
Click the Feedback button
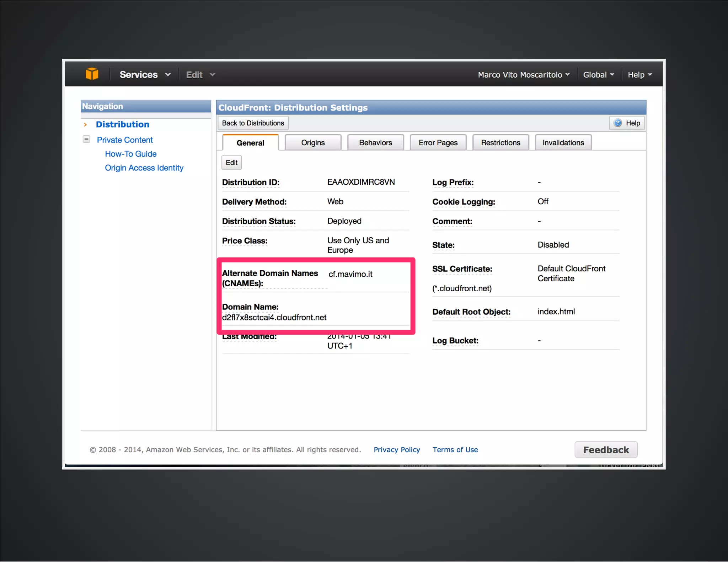click(x=606, y=450)
